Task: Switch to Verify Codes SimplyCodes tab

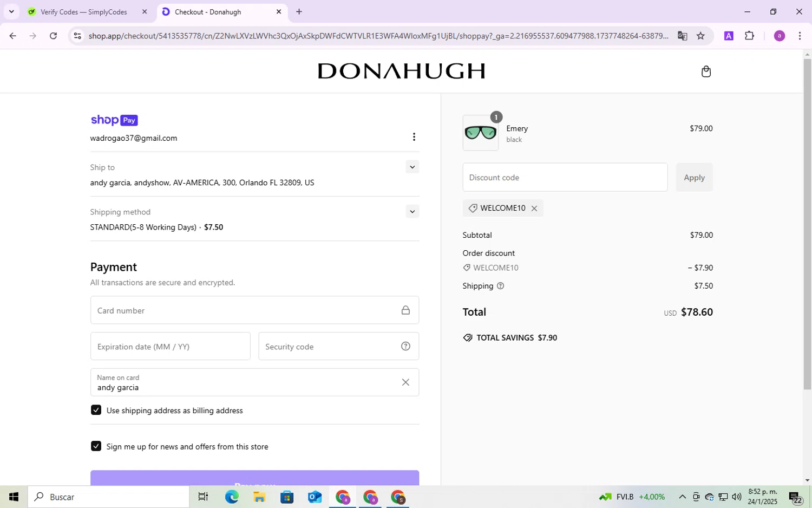Action: tap(84, 12)
